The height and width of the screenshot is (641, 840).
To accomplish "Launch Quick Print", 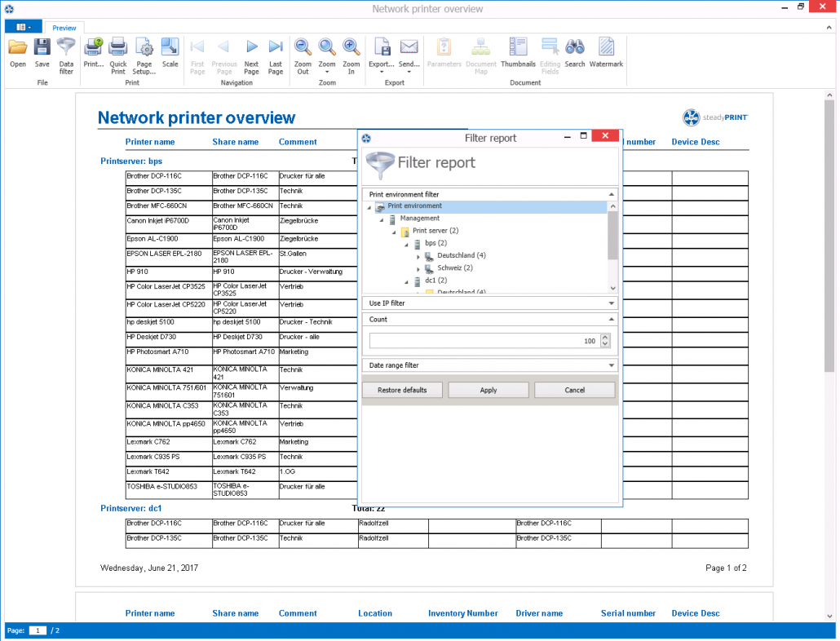I will 118,55.
